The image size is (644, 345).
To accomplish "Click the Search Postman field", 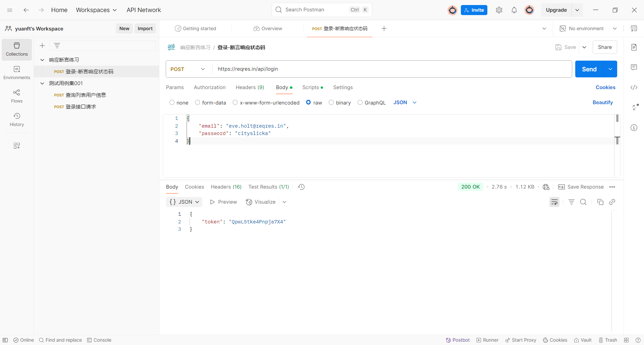I will pyautogui.click(x=322, y=10).
